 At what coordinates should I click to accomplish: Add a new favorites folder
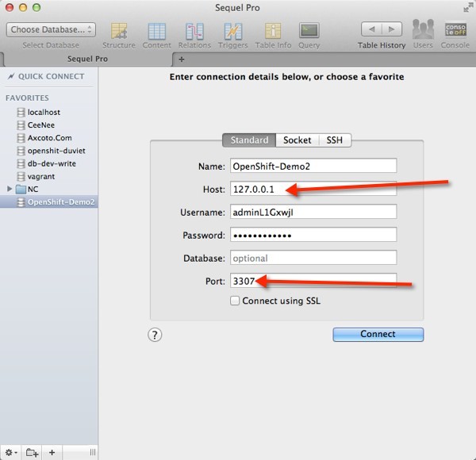point(32,452)
